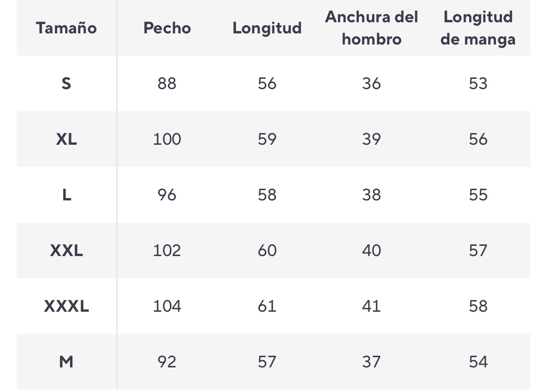Click chest value 88 for size S
547x392 pixels.
tap(167, 84)
